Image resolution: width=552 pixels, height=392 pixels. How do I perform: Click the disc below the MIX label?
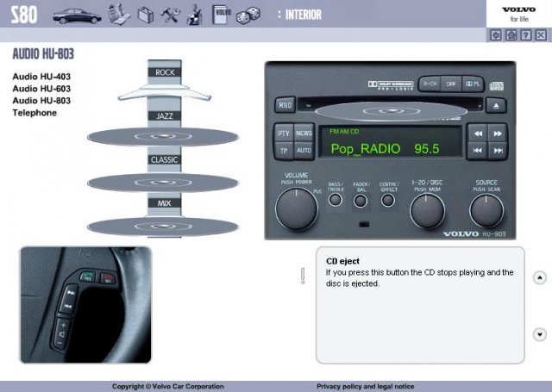tap(163, 227)
